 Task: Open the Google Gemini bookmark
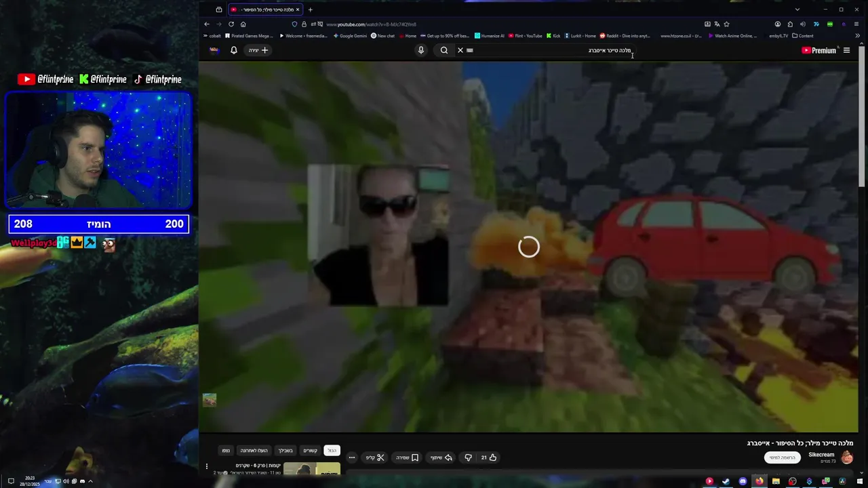pyautogui.click(x=350, y=36)
